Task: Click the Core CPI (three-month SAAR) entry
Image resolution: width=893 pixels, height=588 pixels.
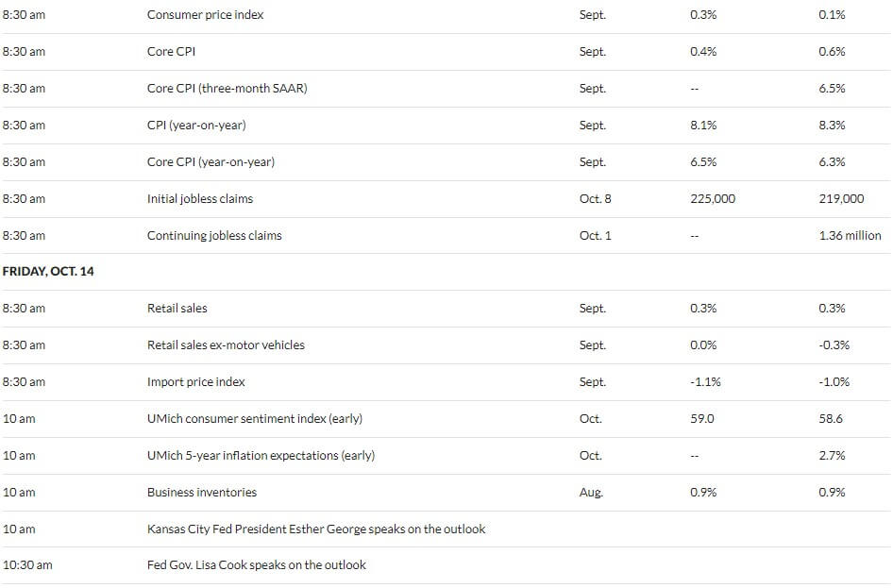Action: tap(227, 88)
